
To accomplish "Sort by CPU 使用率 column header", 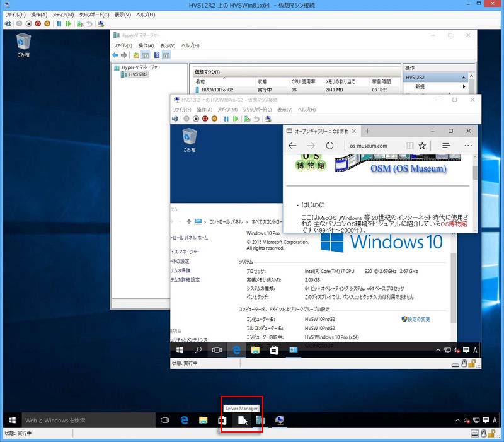I will point(305,82).
